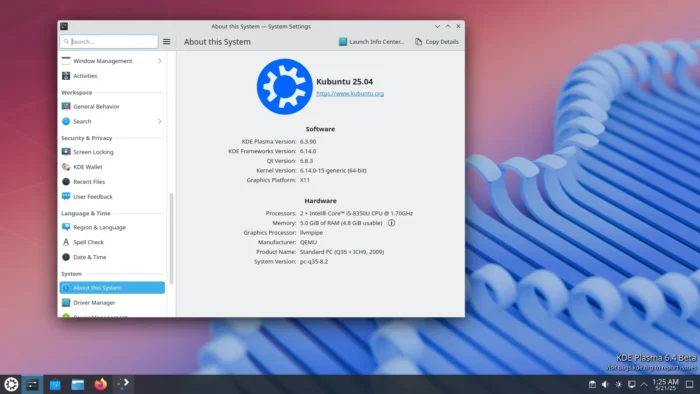Show hidden system tray icons arrow
The image size is (700, 394).
644,384
